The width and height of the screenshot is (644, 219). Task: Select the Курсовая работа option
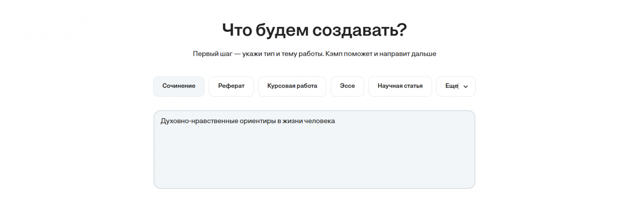[x=292, y=86]
